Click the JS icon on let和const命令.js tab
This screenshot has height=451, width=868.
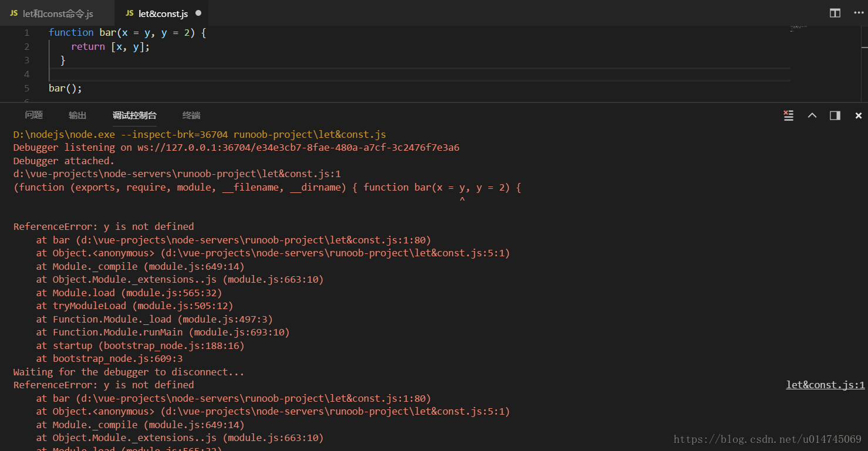[x=13, y=13]
